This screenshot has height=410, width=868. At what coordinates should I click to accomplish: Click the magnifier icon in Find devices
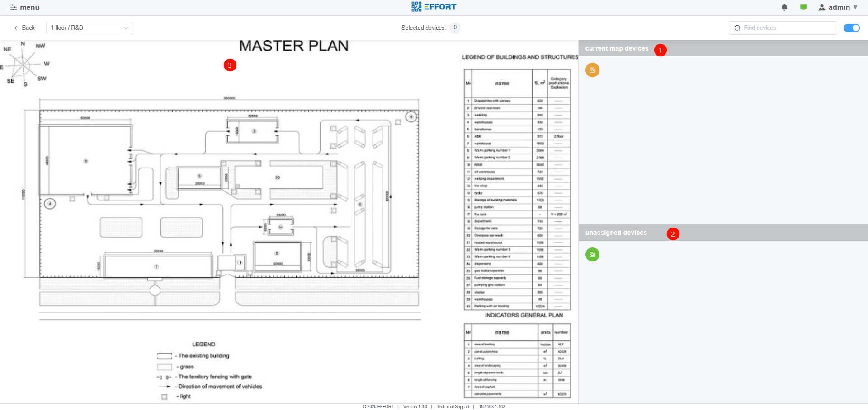(737, 28)
